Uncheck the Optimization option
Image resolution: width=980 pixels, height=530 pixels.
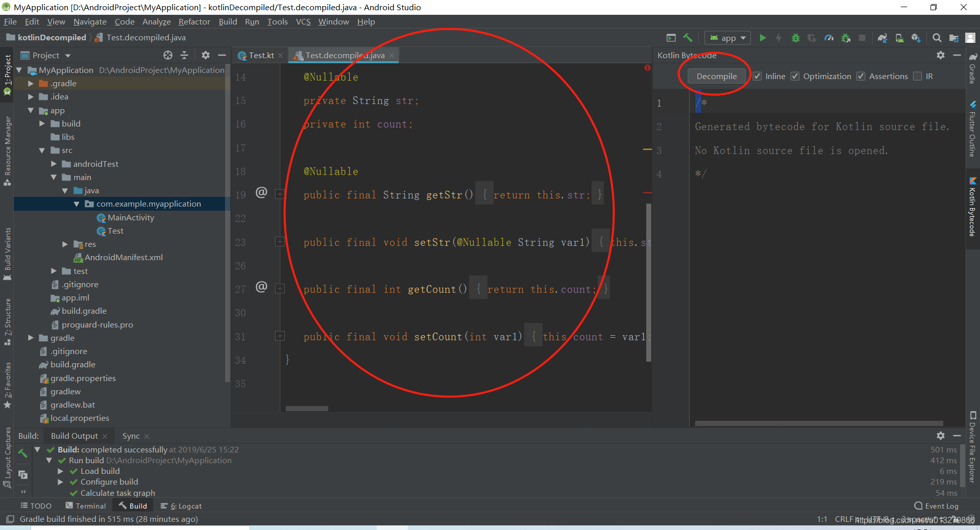point(795,76)
